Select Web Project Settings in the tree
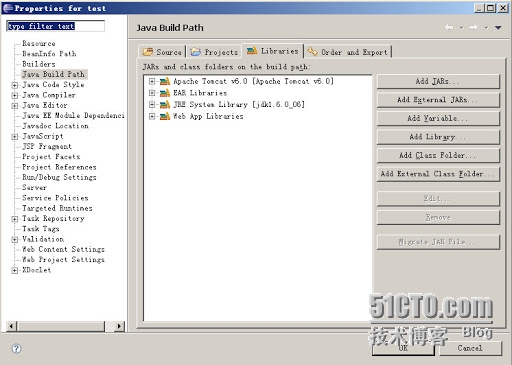The width and height of the screenshot is (512, 365). [63, 260]
